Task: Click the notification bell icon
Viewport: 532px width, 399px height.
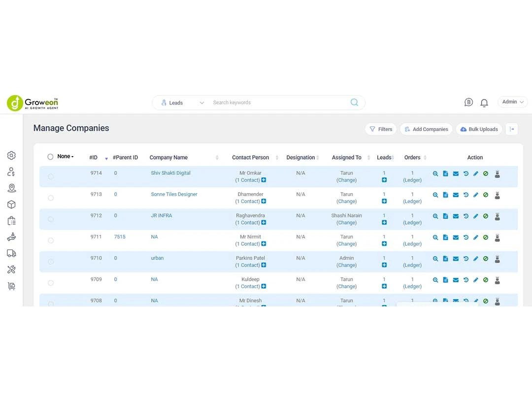Action: click(484, 102)
